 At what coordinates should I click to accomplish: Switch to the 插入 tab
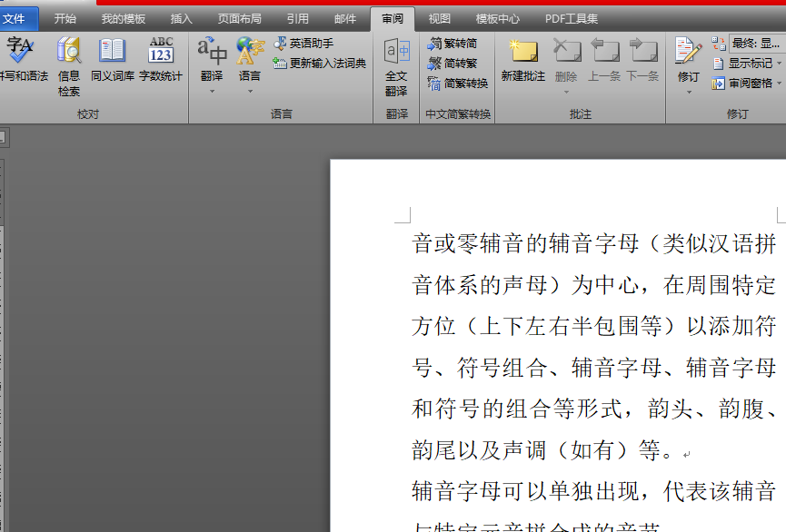point(181,19)
